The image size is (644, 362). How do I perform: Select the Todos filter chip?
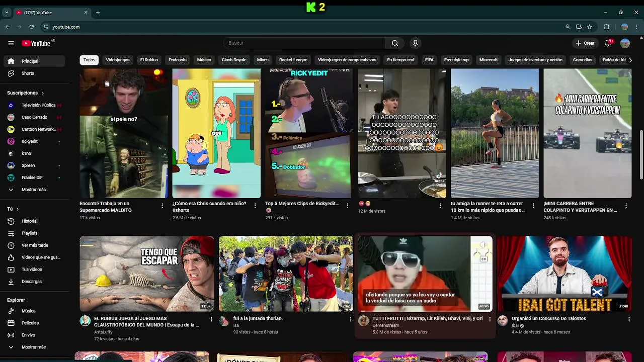89,60
